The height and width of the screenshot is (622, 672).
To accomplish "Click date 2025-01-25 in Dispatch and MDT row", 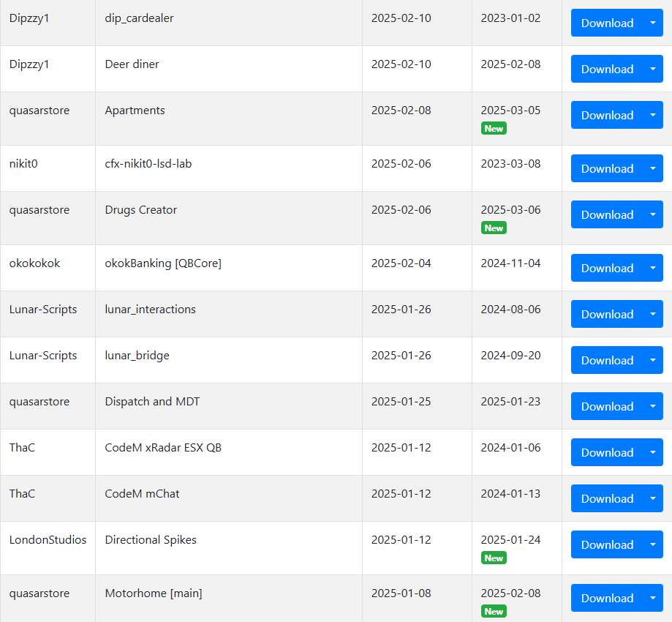I will 401,402.
